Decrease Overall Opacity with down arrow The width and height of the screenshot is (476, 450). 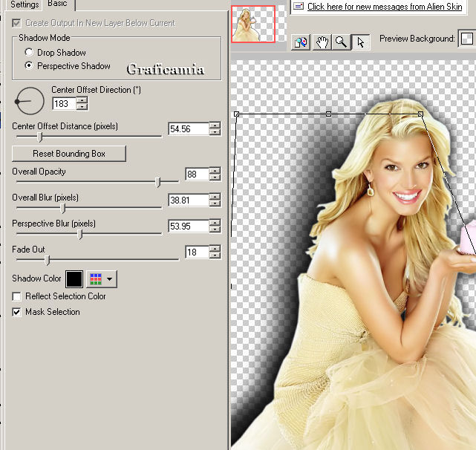(x=215, y=177)
